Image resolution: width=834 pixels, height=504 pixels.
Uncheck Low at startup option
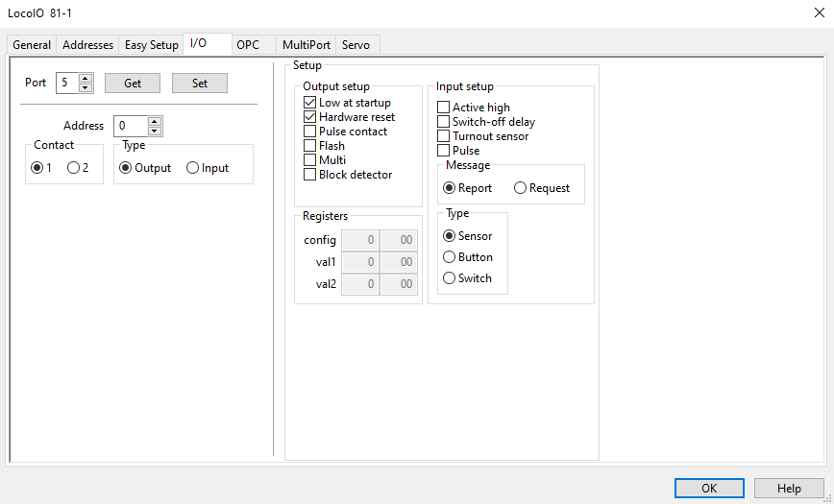(x=310, y=103)
